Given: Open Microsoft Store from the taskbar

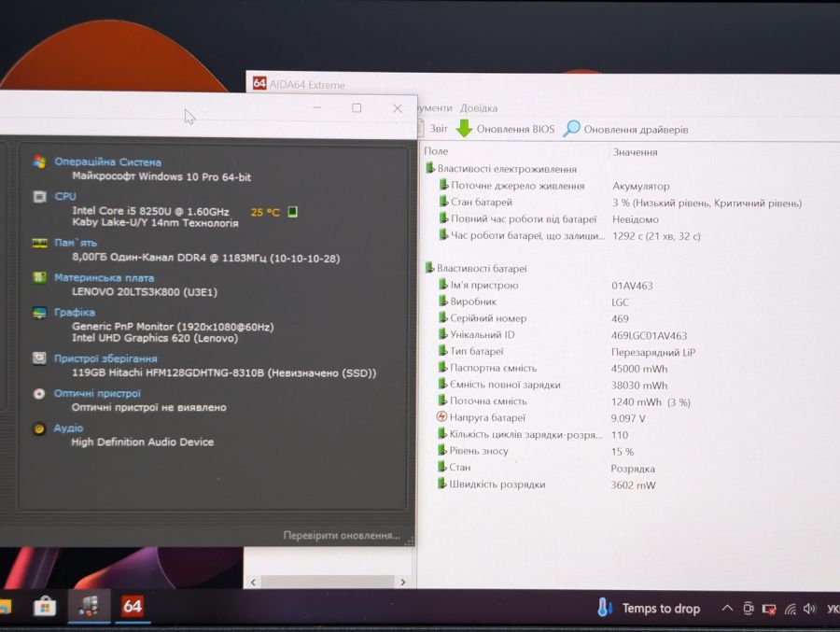Looking at the screenshot, I should [x=45, y=608].
